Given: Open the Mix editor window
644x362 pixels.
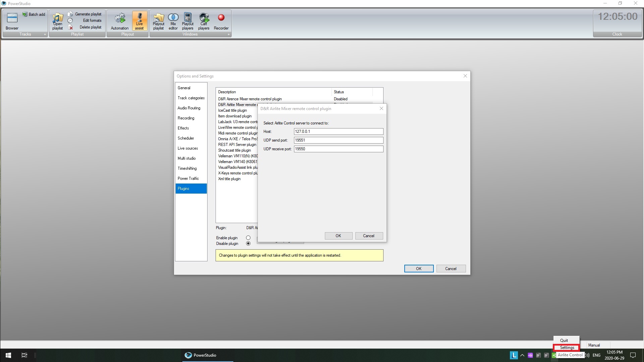Looking at the screenshot, I should point(173,21).
